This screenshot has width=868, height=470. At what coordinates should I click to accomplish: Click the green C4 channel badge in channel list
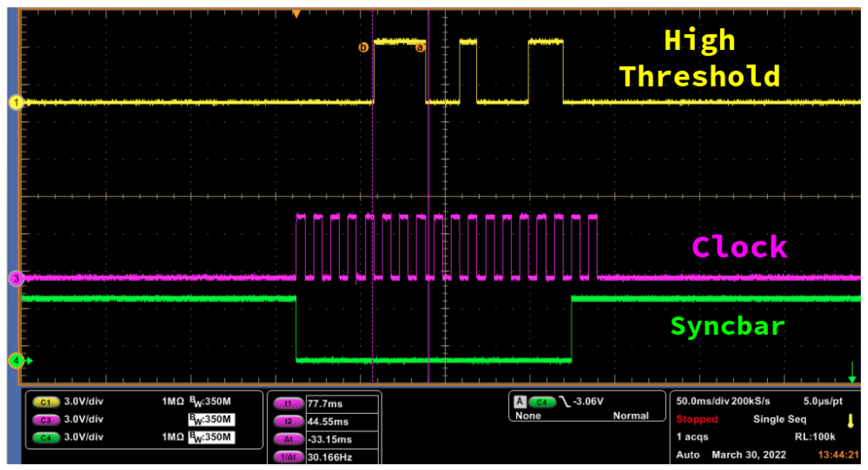(46, 438)
